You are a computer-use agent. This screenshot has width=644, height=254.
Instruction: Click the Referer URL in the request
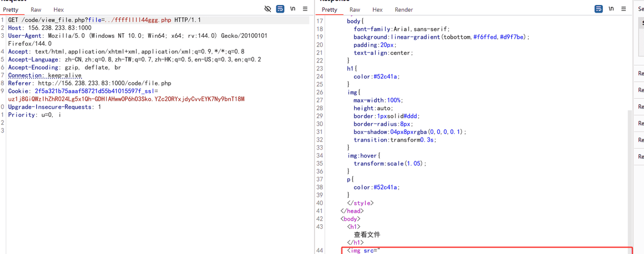pos(104,83)
